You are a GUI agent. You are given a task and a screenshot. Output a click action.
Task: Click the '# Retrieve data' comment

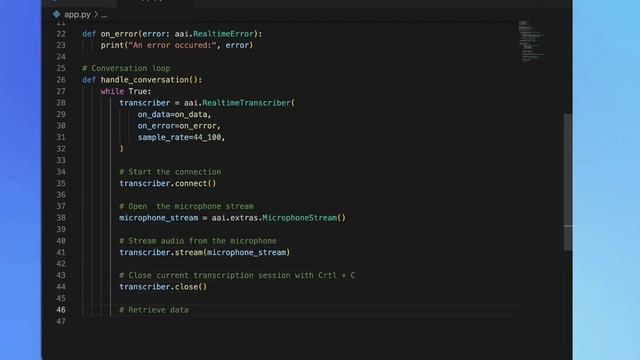[x=154, y=310]
